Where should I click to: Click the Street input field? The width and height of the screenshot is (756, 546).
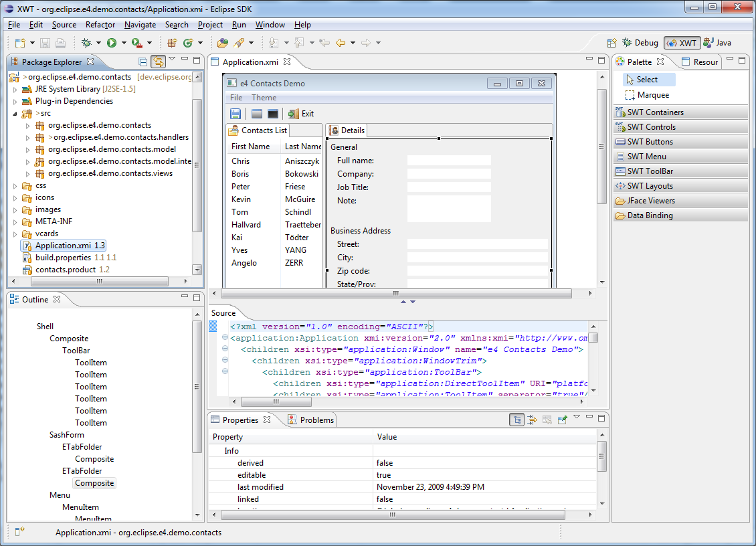(477, 244)
